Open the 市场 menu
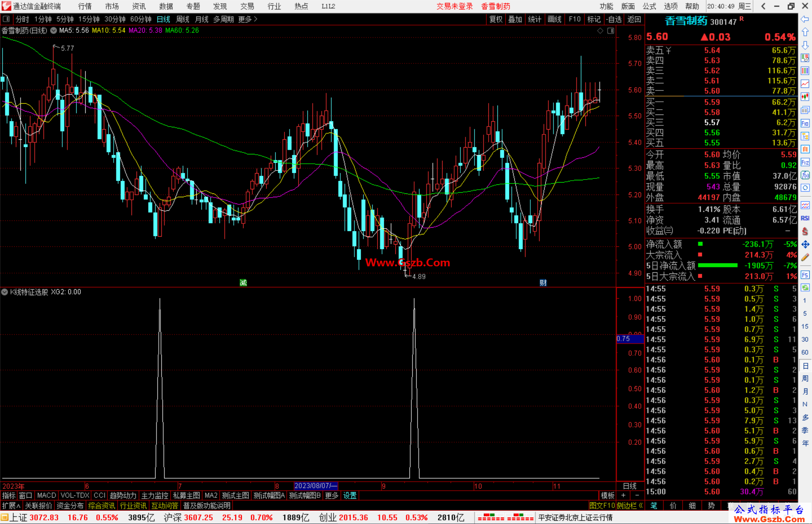This screenshot has height=524, width=812. [112, 6]
